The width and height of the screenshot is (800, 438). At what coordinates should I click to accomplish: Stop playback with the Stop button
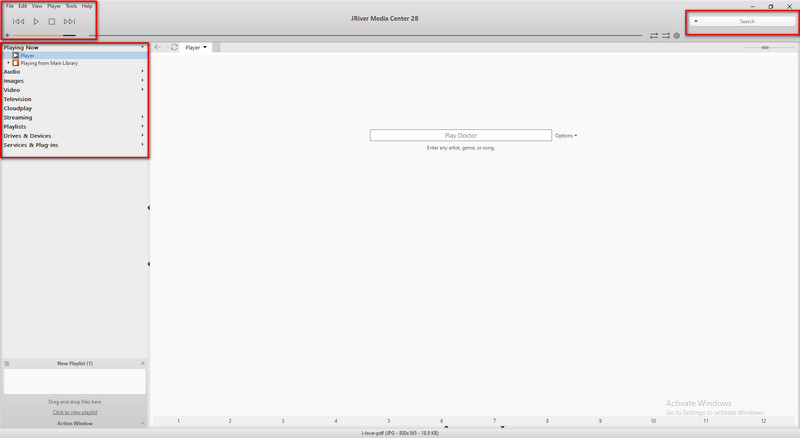(x=52, y=21)
